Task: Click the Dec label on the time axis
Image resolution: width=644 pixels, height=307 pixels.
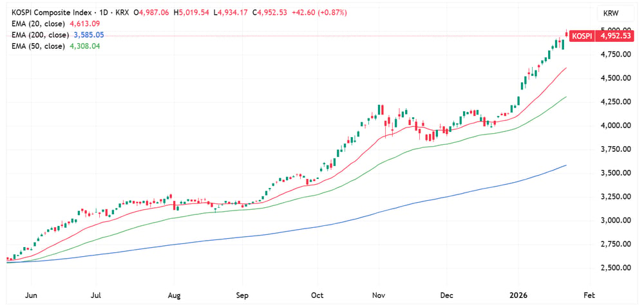Action: 446,295
